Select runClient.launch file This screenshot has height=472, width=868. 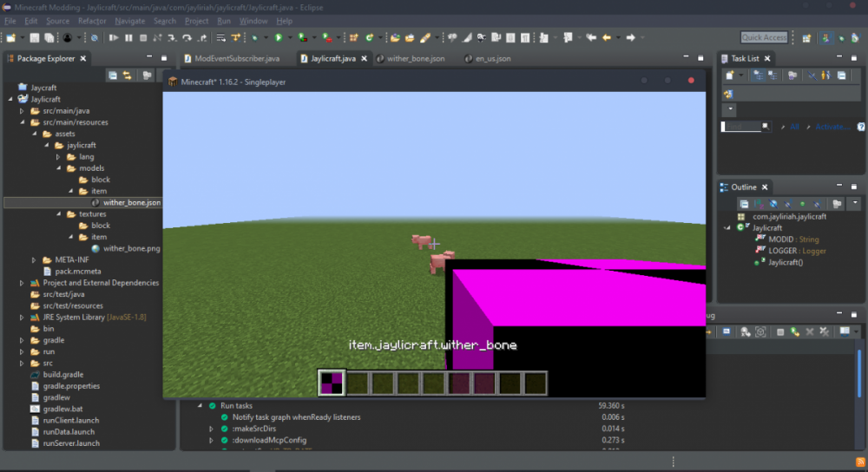point(71,421)
